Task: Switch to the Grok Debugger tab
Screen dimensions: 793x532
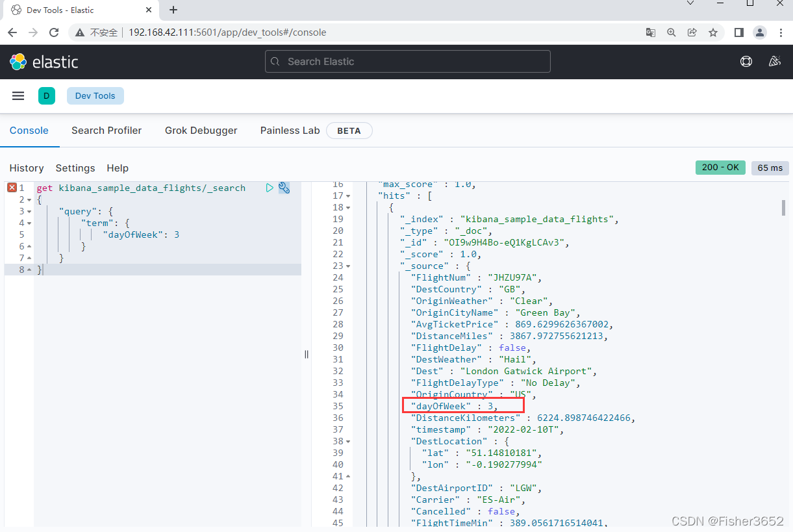Action: pos(201,131)
